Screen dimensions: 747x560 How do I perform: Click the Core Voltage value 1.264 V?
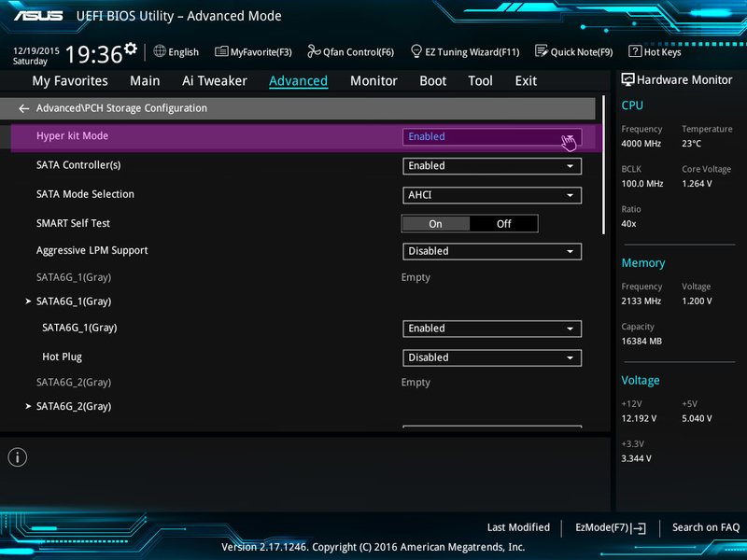pos(697,184)
